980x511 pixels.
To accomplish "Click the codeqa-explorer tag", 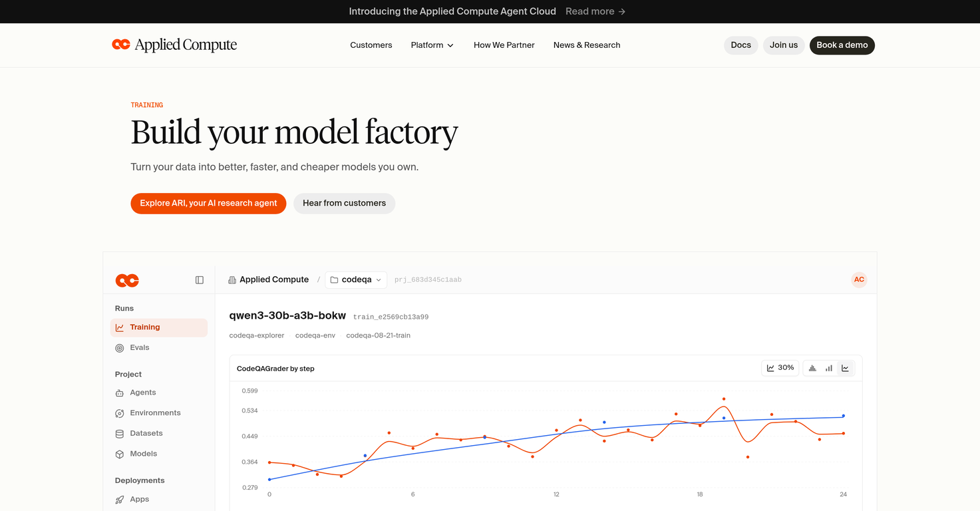I will pyautogui.click(x=257, y=335).
